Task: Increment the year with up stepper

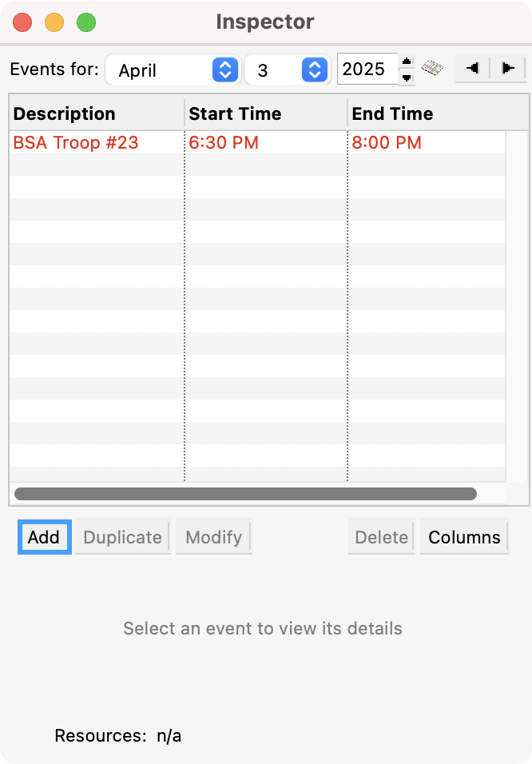Action: click(407, 62)
